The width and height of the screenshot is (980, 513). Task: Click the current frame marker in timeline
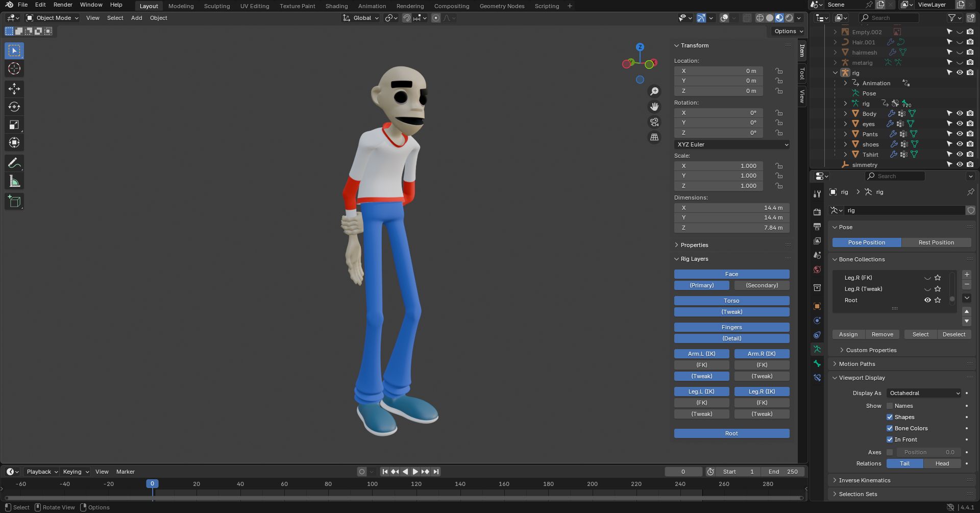tap(152, 484)
